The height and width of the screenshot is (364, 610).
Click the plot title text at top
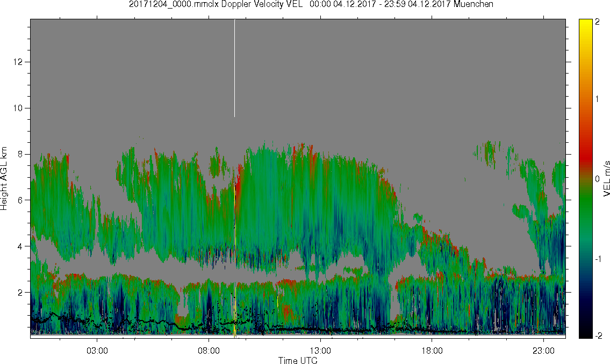click(x=311, y=4)
